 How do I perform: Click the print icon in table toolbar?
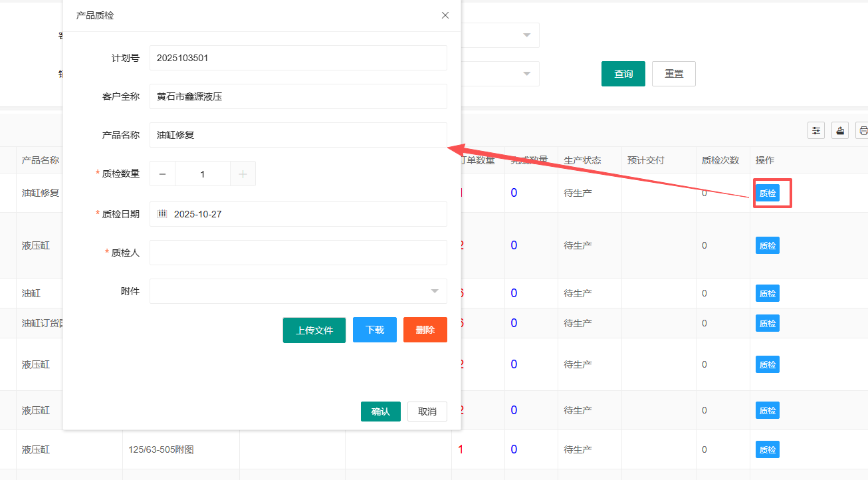(x=863, y=130)
